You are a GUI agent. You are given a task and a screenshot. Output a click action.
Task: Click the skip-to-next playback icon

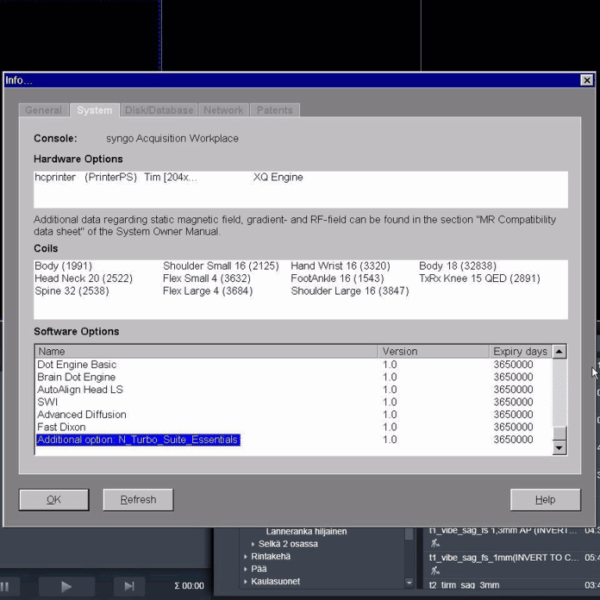click(129, 586)
